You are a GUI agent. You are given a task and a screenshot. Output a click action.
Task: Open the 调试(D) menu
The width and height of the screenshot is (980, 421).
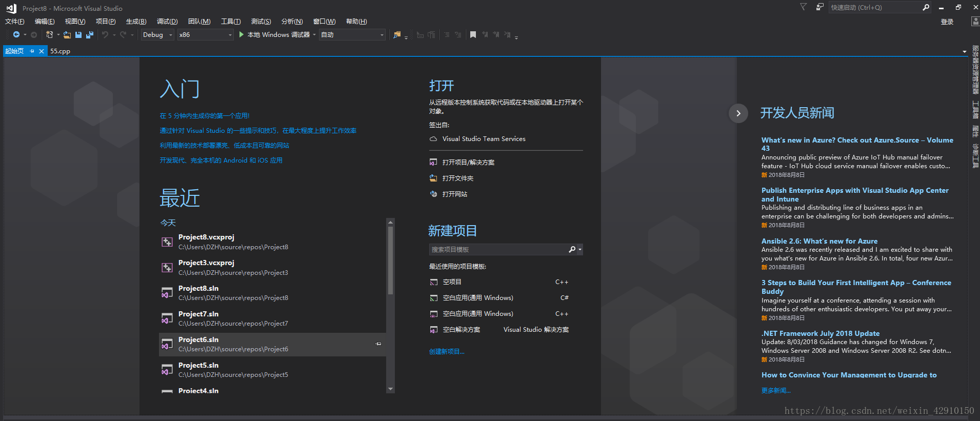(x=167, y=22)
